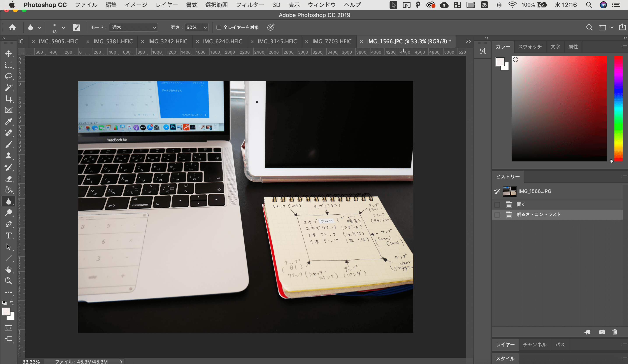Expand the status bar info arrow
Viewport: 628px width, 364px height.
point(121,362)
